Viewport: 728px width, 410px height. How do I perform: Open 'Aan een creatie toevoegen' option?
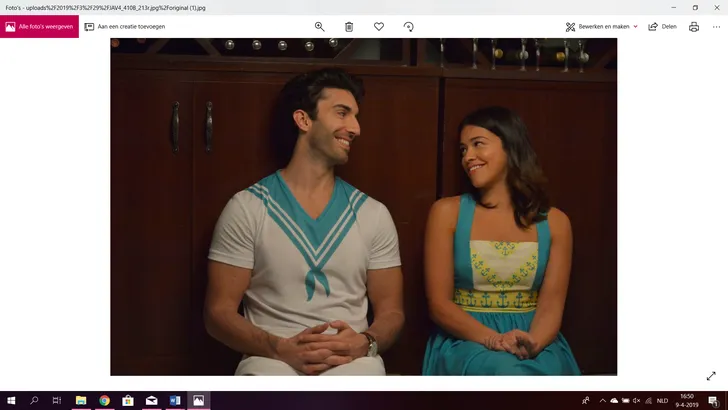click(x=125, y=26)
